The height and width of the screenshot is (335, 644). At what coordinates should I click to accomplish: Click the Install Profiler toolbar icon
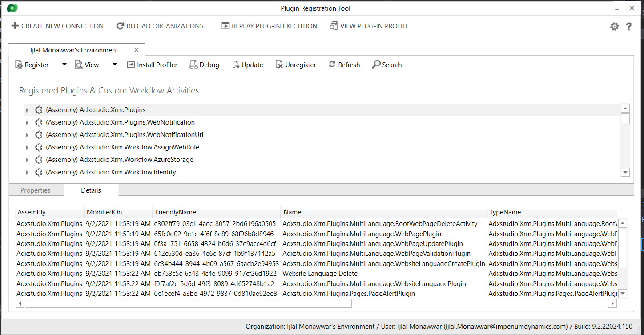pos(131,65)
